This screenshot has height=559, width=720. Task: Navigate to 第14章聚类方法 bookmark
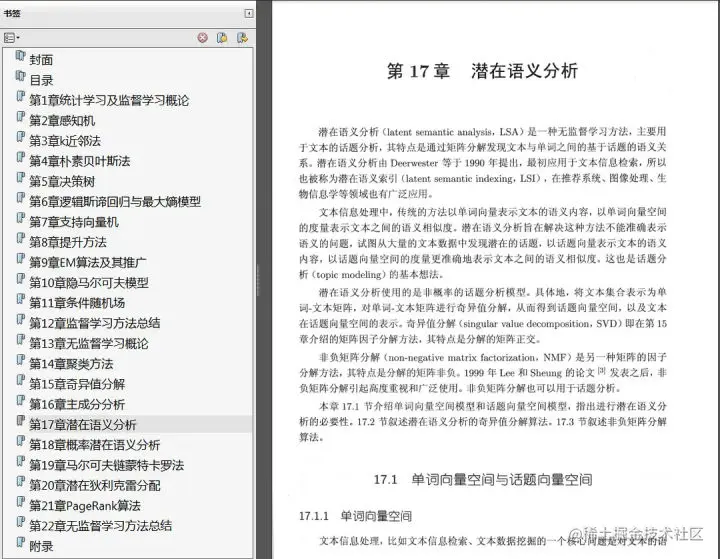pyautogui.click(x=71, y=364)
